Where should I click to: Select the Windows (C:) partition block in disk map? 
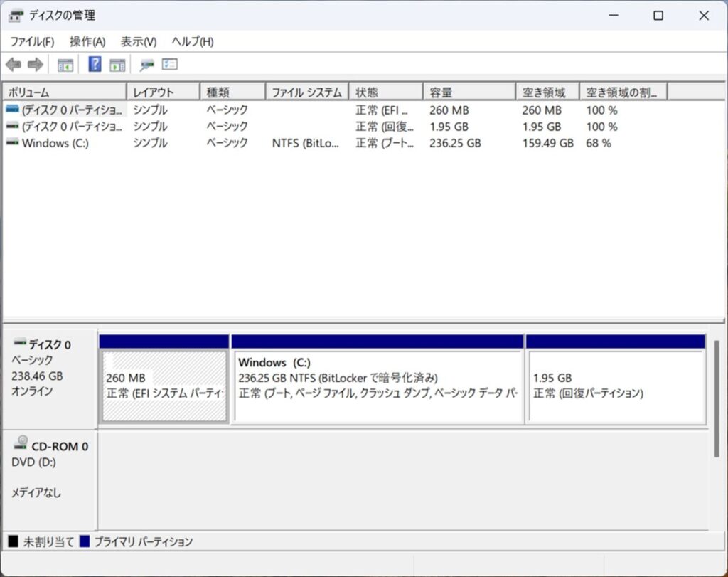[378, 386]
